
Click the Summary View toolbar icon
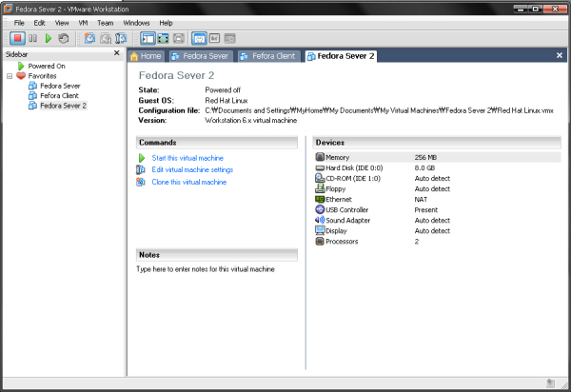coord(199,38)
